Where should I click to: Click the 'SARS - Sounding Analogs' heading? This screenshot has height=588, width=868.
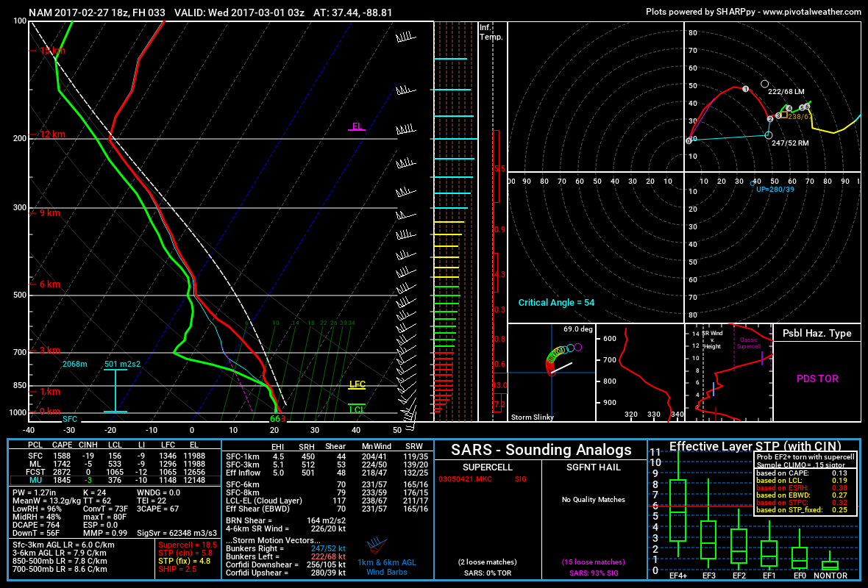click(541, 450)
